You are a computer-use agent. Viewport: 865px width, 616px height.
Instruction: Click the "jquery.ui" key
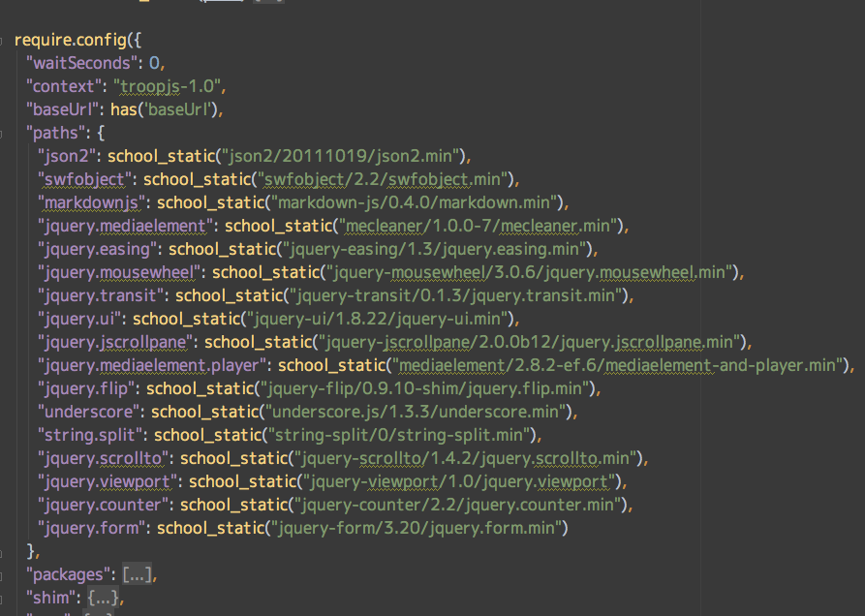click(79, 319)
